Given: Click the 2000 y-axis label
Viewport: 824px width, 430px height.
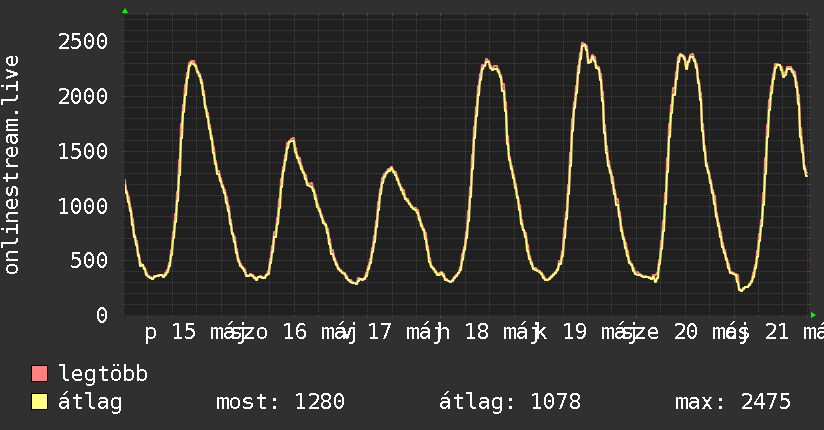Looking at the screenshot, I should pos(83,96).
